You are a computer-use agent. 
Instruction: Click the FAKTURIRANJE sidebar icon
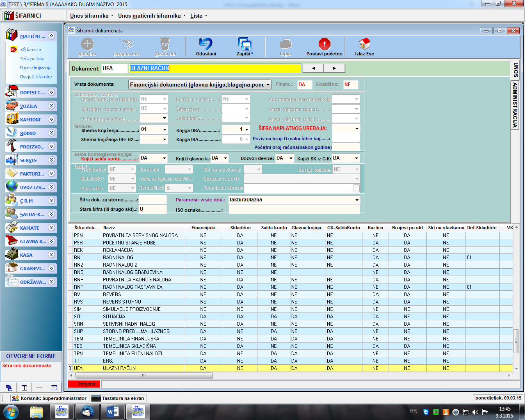(11, 173)
